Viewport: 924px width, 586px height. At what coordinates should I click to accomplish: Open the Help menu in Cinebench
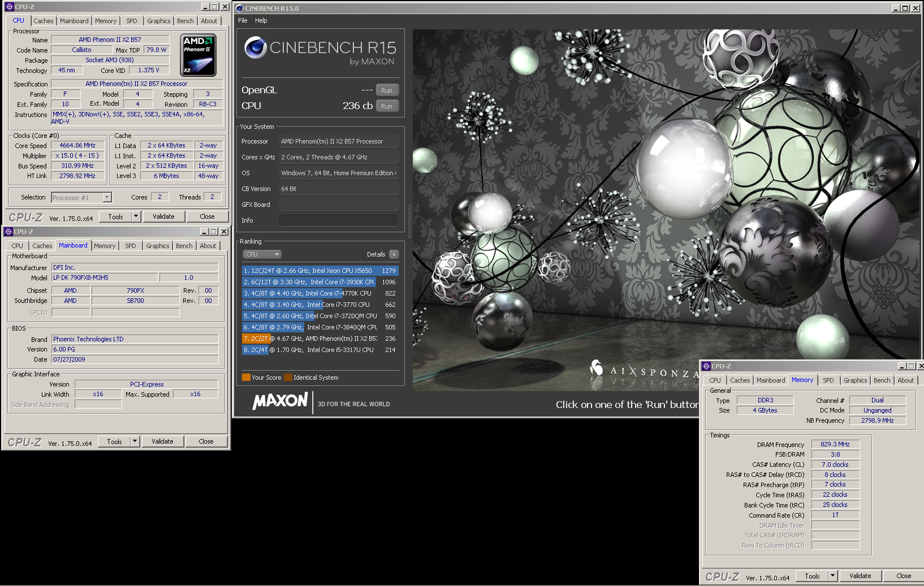coord(261,20)
